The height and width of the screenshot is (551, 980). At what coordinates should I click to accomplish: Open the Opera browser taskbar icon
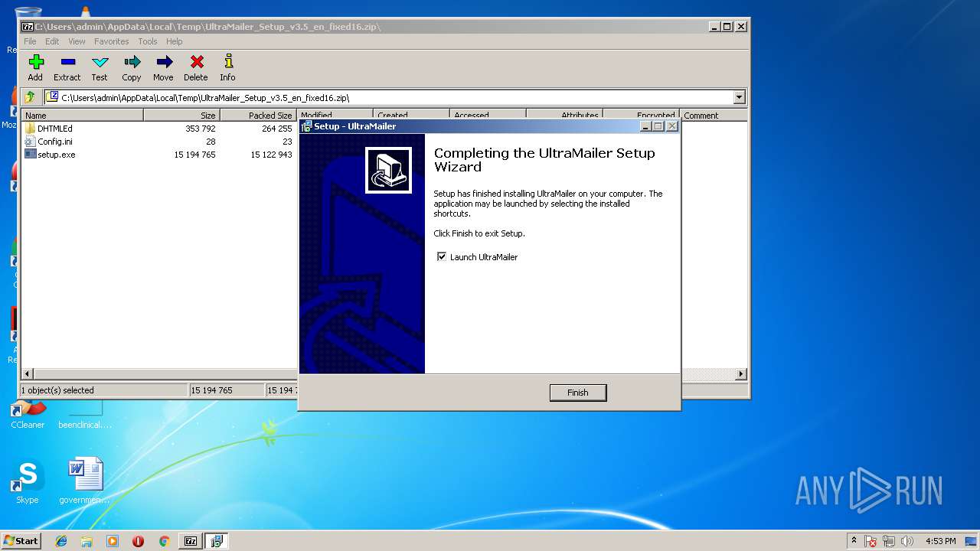click(x=138, y=541)
